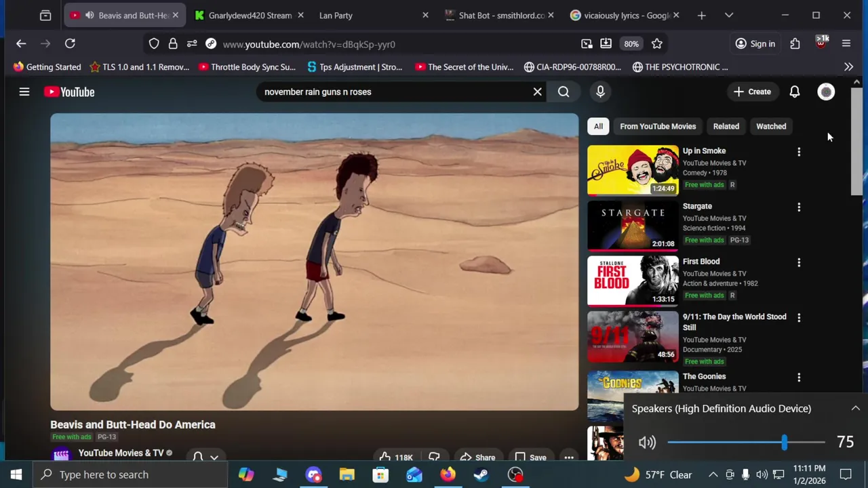Adjust the speaker volume slider

746,442
